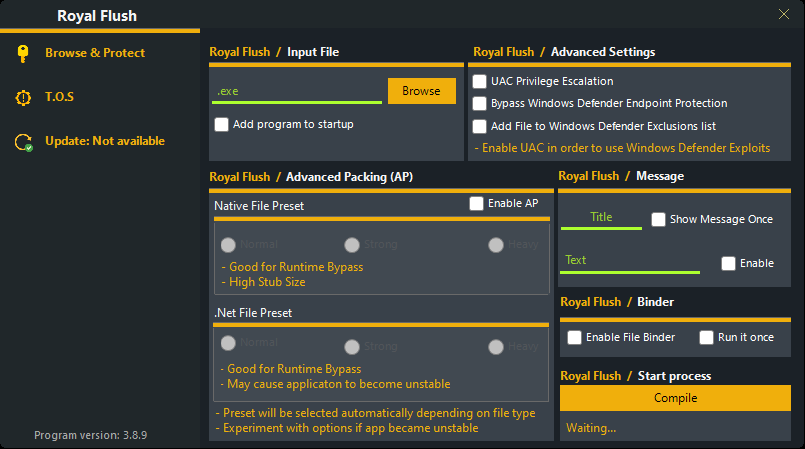Click the Native File Preset label
This screenshot has width=805, height=449.
(x=259, y=206)
